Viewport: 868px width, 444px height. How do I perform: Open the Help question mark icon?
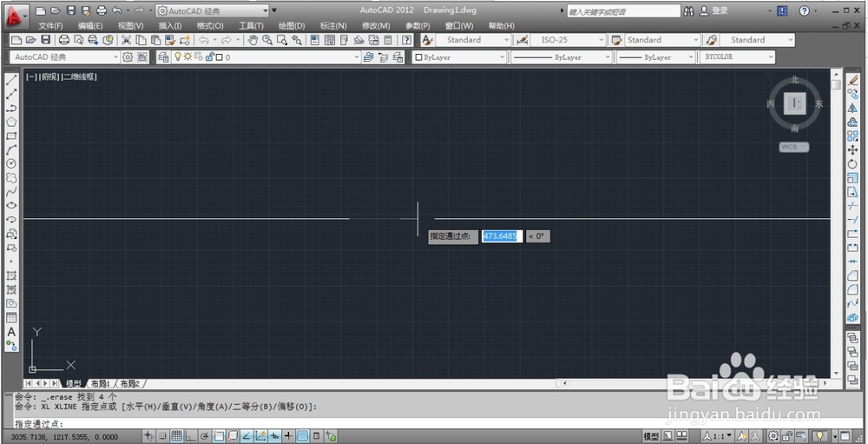[x=407, y=40]
